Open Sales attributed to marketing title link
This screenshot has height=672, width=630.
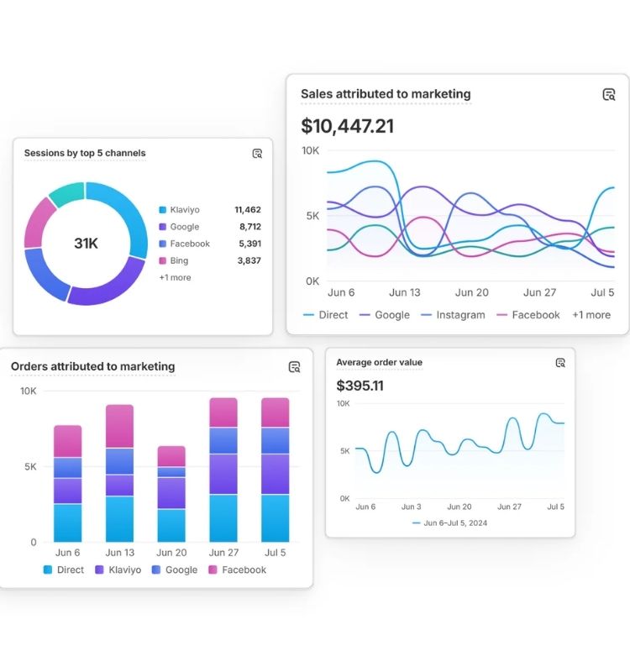[386, 95]
